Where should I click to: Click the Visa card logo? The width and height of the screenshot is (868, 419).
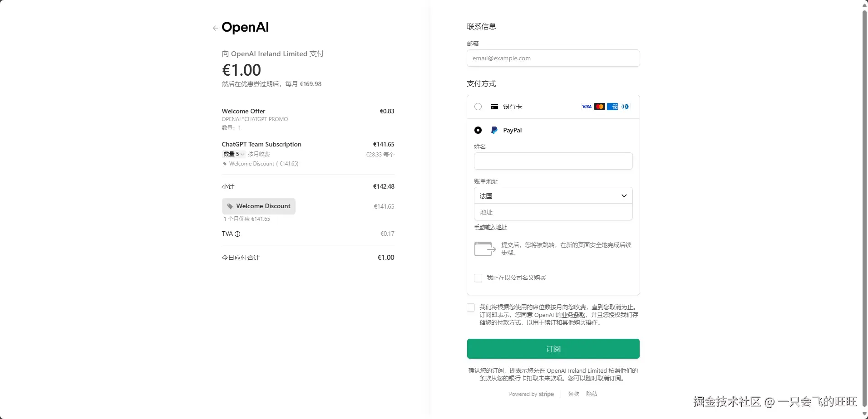587,107
